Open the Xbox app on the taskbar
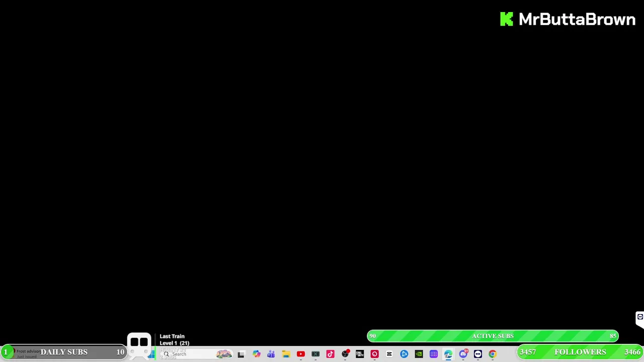The height and width of the screenshot is (362, 644). (315, 354)
